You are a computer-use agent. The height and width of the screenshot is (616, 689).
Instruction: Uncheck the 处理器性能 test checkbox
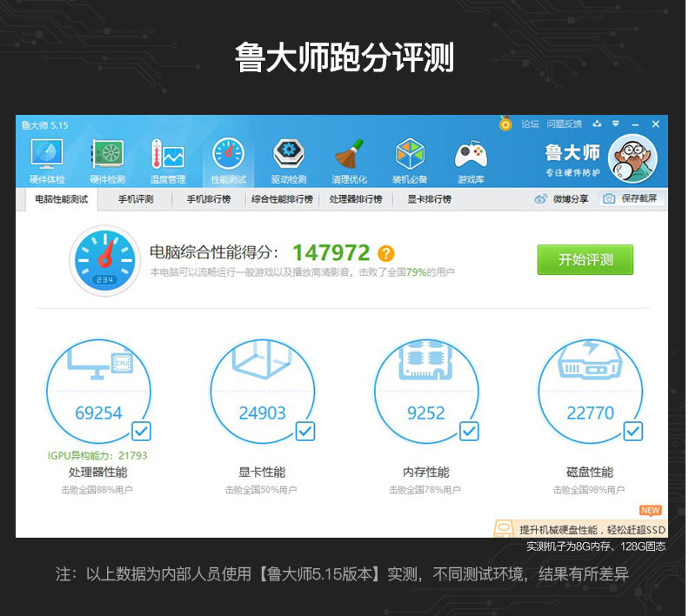[141, 432]
